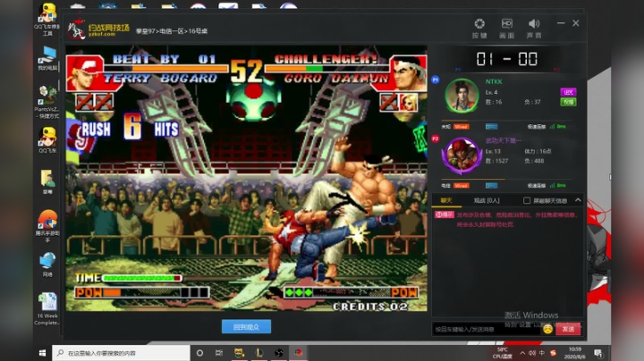644x361 pixels.
Task: Open the emoji picker in chat
Action: [547, 329]
